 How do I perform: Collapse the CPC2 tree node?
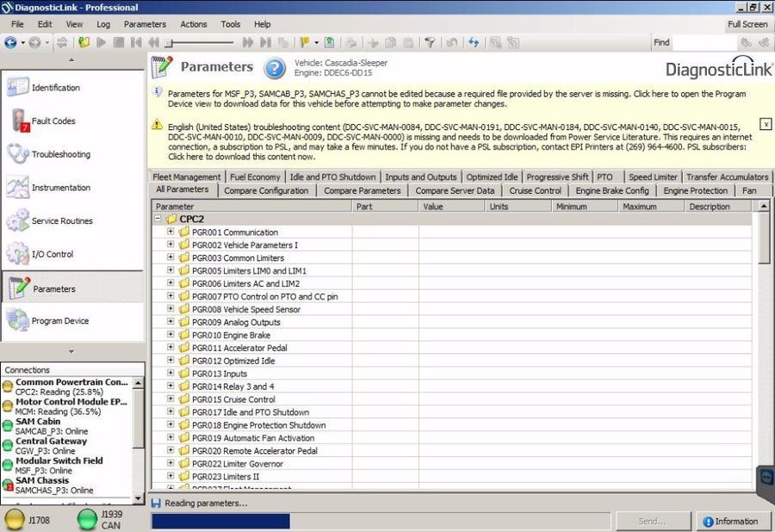(158, 219)
